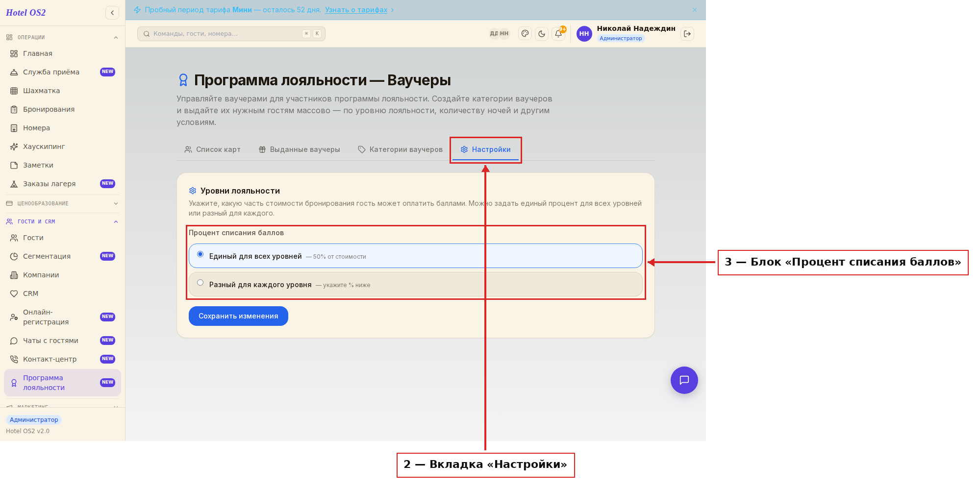980x489 pixels.
Task: Switch to Категории ваучеров tab
Action: click(400, 149)
